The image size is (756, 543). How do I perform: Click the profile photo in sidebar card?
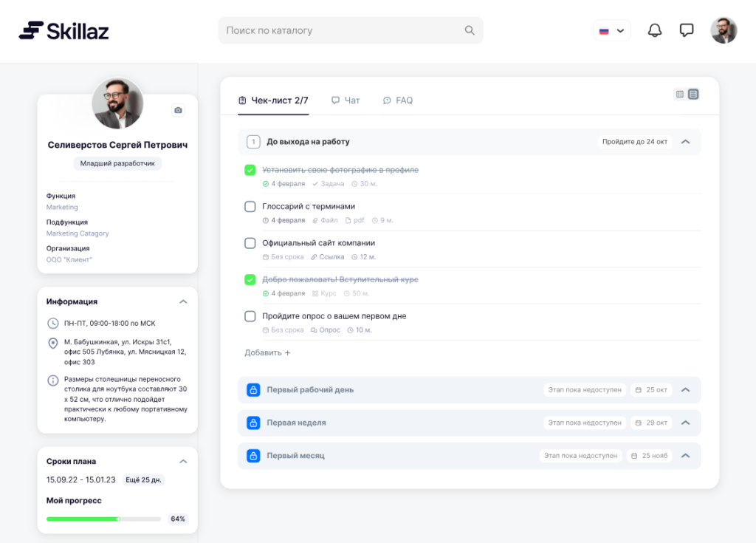tap(117, 103)
